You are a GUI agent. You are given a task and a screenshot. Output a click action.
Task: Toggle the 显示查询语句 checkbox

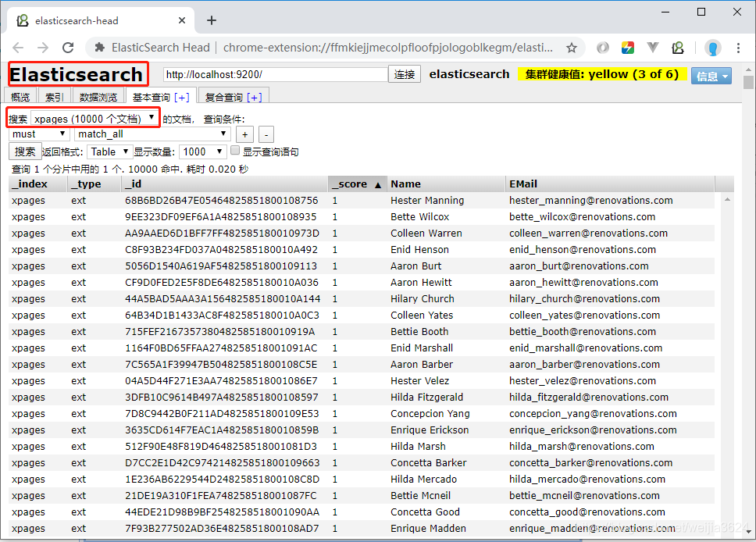(x=235, y=151)
